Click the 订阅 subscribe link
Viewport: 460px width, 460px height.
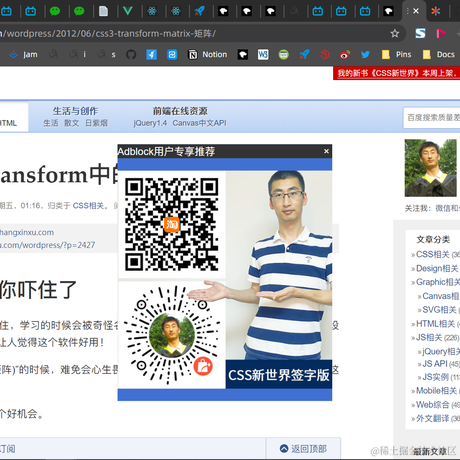7,449
